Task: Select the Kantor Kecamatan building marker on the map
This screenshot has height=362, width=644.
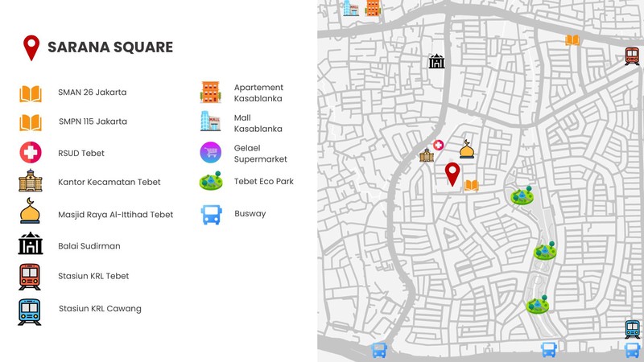Action: point(427,155)
